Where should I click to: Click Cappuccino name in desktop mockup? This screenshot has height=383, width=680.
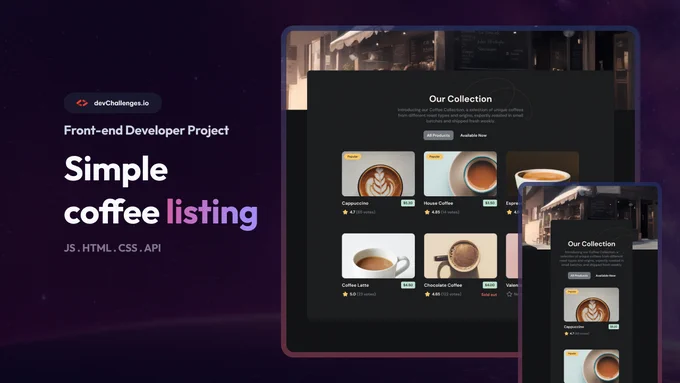tap(355, 203)
